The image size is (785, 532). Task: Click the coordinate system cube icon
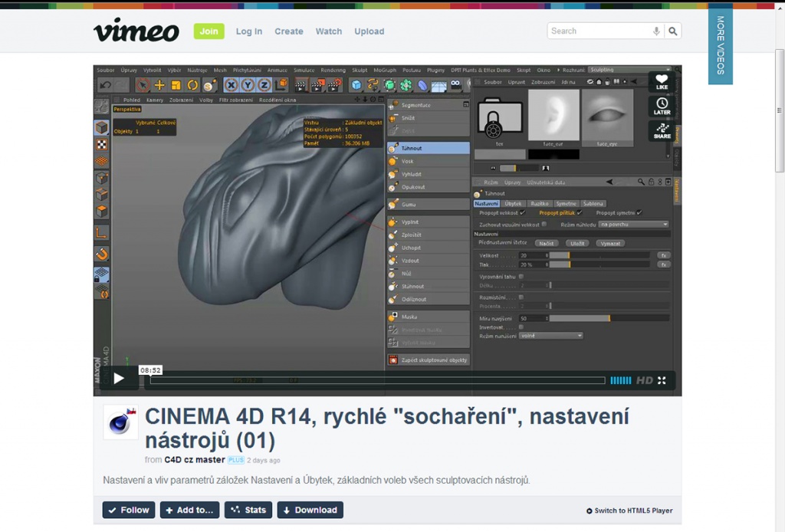pyautogui.click(x=281, y=84)
